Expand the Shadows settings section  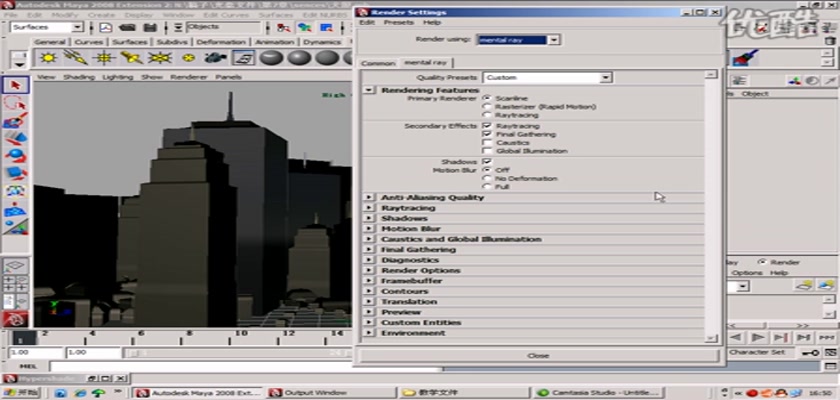coord(369,218)
